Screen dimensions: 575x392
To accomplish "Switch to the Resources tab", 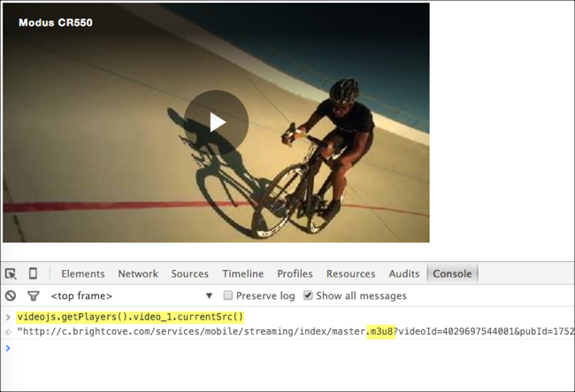I will (x=350, y=273).
